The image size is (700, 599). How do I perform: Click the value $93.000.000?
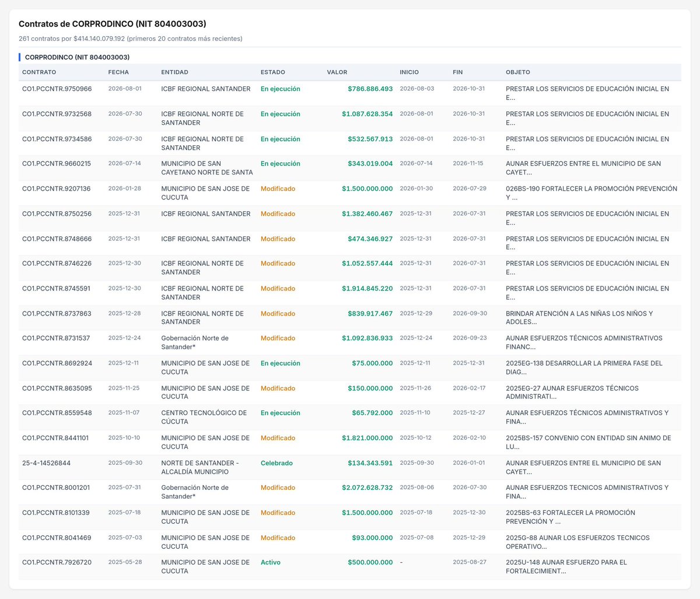(x=372, y=538)
